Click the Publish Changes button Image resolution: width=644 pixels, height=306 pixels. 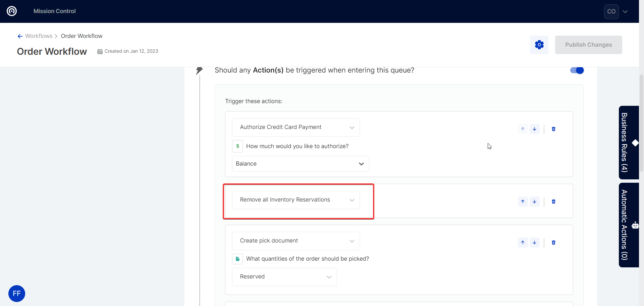(x=588, y=45)
